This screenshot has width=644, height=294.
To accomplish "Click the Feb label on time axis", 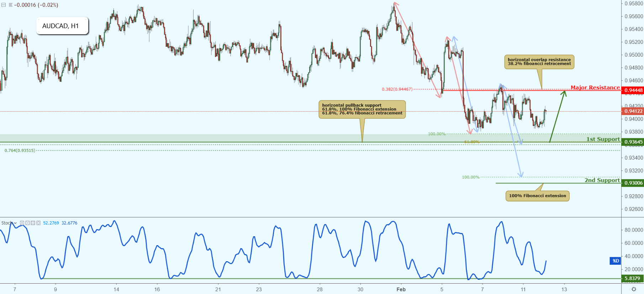I will pyautogui.click(x=401, y=289).
